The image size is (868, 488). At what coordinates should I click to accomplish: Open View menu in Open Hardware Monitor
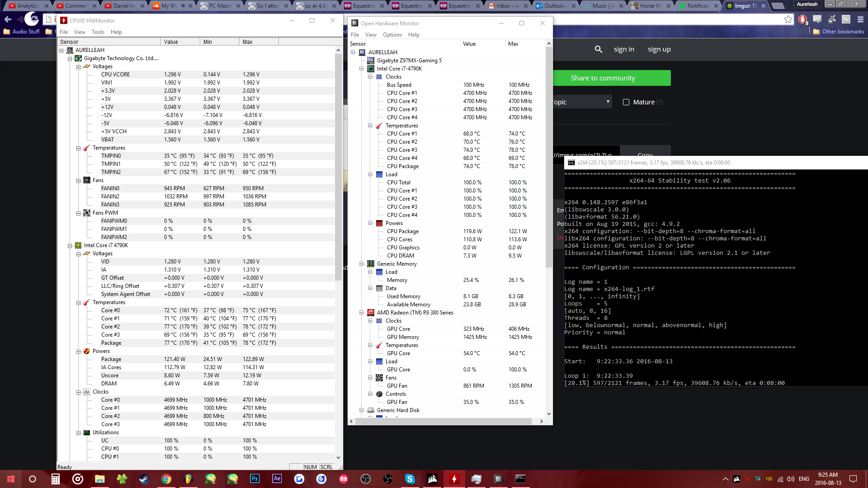[x=371, y=35]
